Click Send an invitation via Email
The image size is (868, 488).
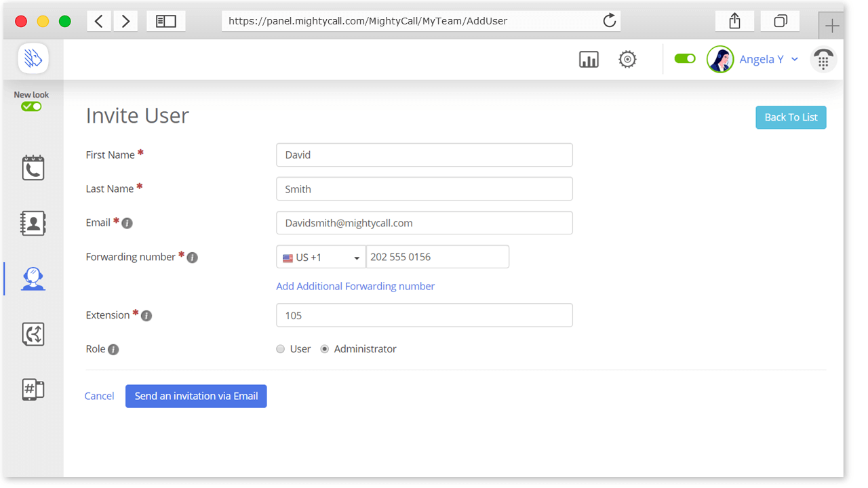coord(196,396)
